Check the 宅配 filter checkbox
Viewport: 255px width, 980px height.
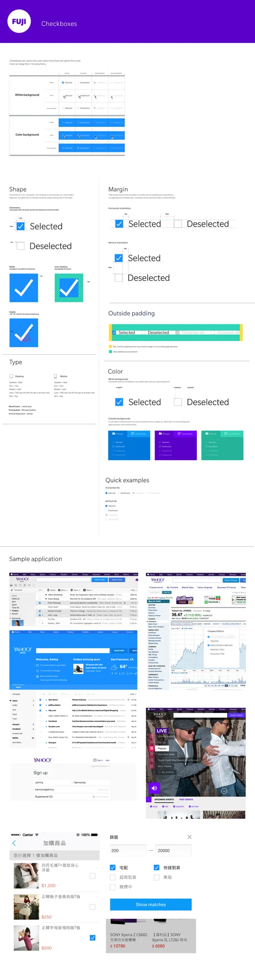pyautogui.click(x=113, y=867)
